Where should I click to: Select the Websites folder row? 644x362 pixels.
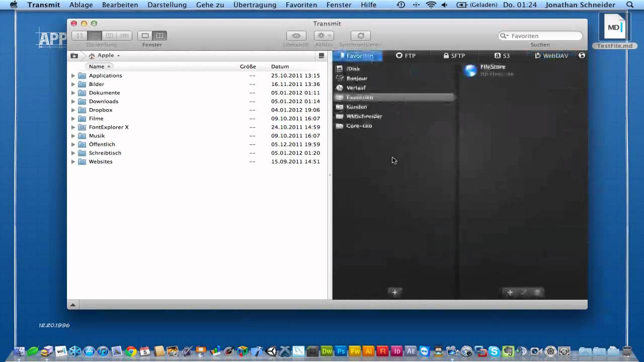197,161
